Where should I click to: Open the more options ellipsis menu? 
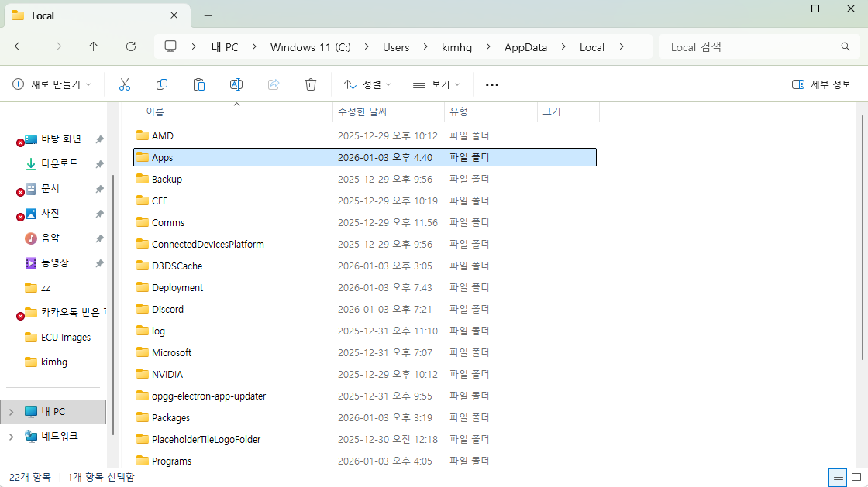pos(491,84)
